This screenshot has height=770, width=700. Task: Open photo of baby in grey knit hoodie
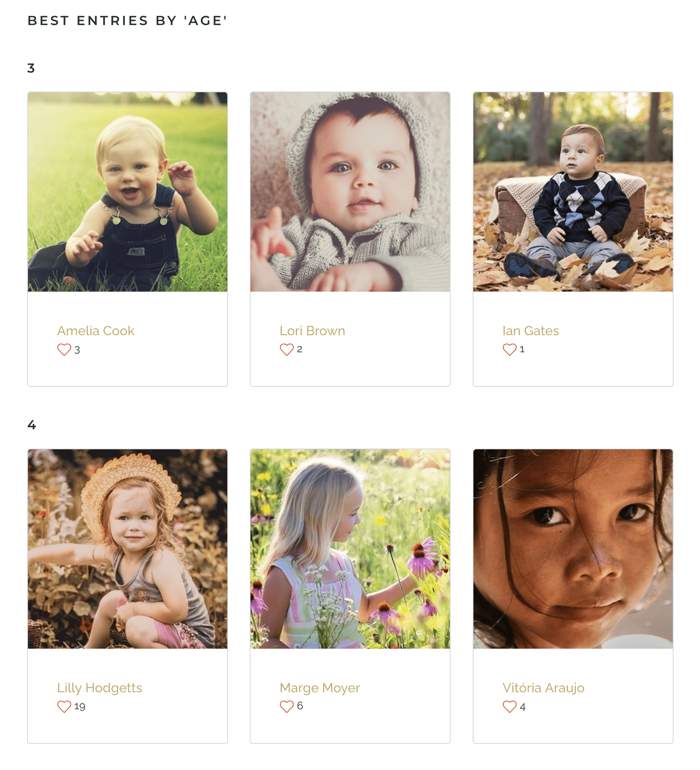click(x=350, y=192)
